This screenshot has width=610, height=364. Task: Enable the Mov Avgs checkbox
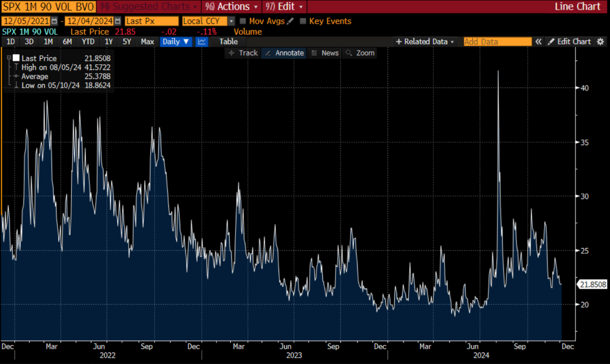click(243, 21)
